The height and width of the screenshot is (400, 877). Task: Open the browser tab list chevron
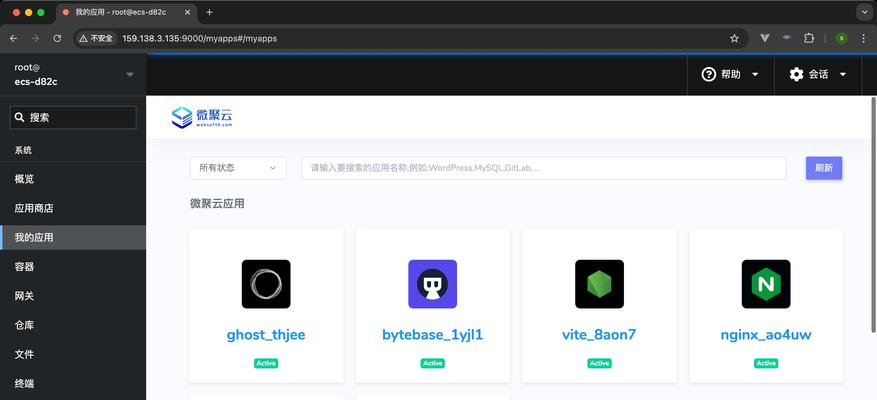tap(864, 12)
